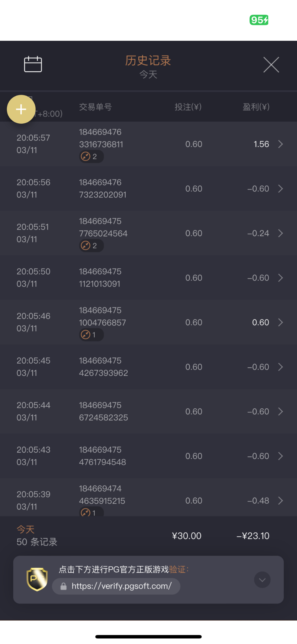Tap free-spin badge on 20:05:46 record

(x=91, y=335)
